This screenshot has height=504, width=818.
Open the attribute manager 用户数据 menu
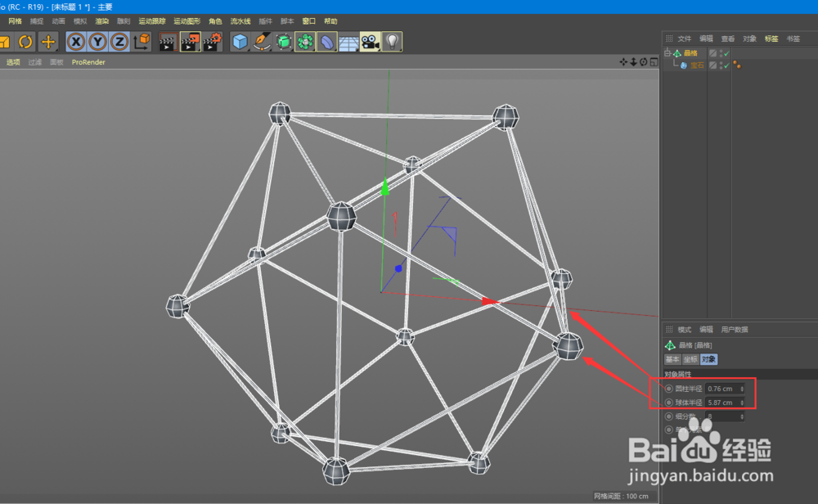pyautogui.click(x=734, y=330)
